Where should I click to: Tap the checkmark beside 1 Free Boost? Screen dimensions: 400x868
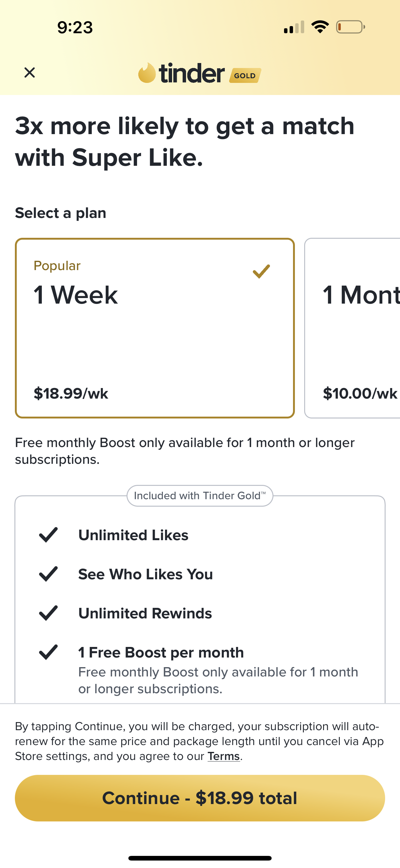tap(48, 652)
